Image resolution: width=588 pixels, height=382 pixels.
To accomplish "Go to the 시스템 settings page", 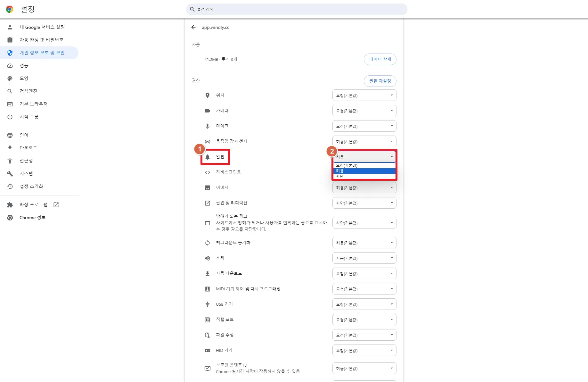I will [x=39, y=174].
